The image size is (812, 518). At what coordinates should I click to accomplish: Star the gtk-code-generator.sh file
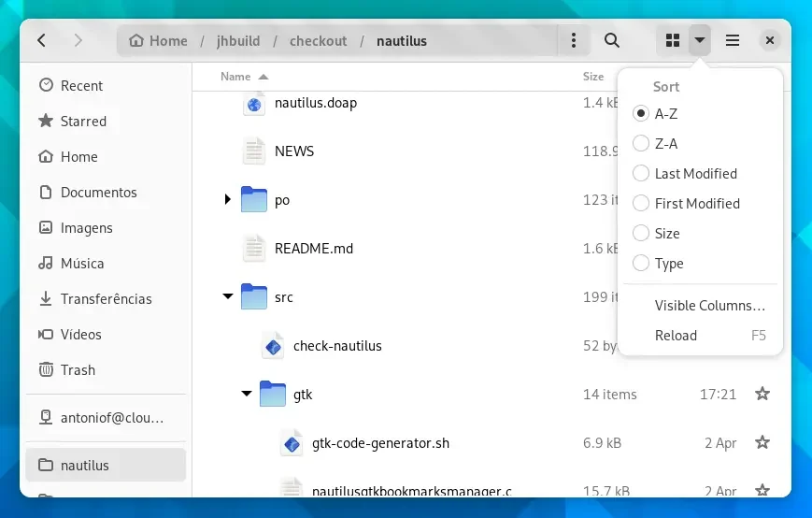pyautogui.click(x=762, y=442)
